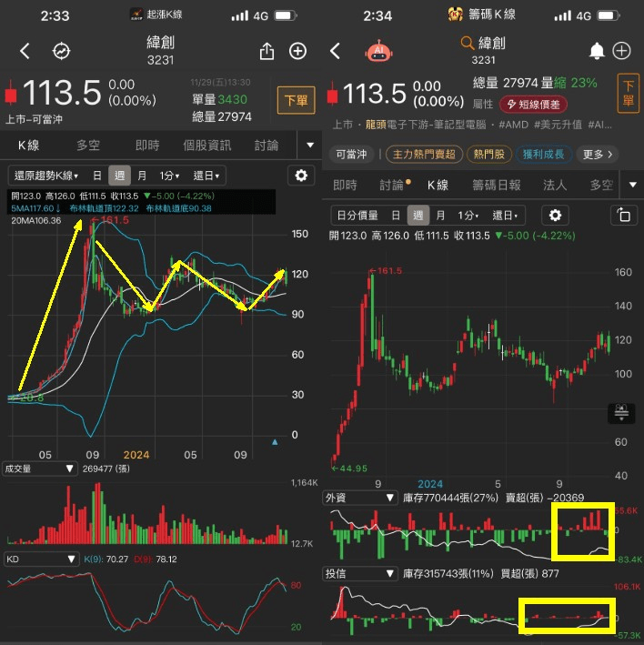
Task: Open 多空 tab in right screen
Action: click(601, 185)
